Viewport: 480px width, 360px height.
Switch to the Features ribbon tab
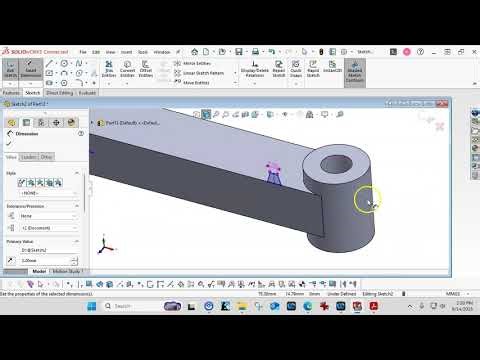(x=11, y=93)
